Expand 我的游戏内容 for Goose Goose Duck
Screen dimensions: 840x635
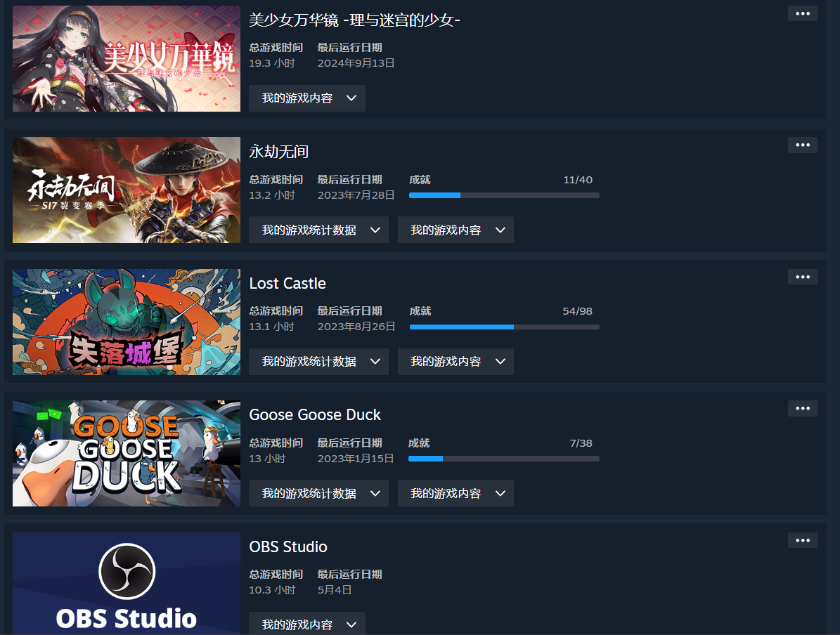pyautogui.click(x=455, y=493)
